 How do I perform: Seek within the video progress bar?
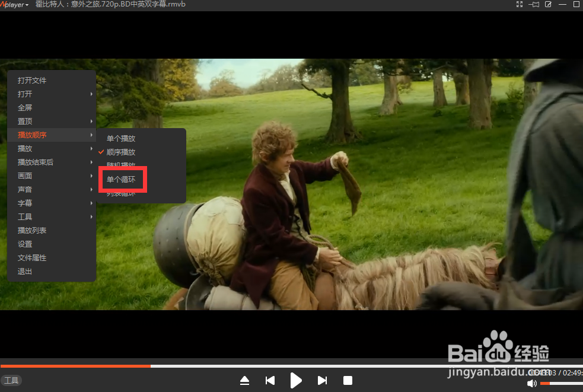(292, 366)
